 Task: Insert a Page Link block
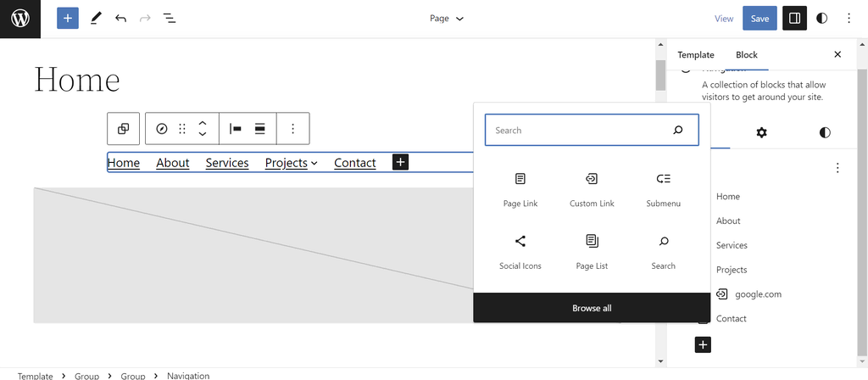coord(520,189)
